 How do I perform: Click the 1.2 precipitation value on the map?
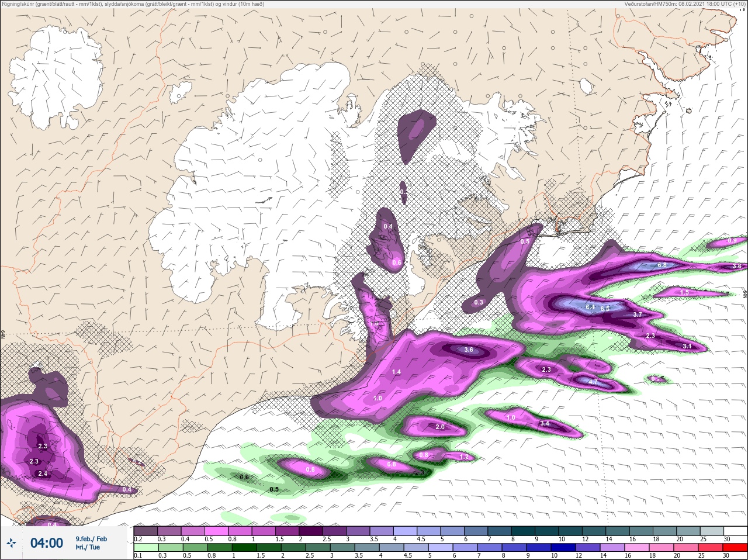[465, 457]
